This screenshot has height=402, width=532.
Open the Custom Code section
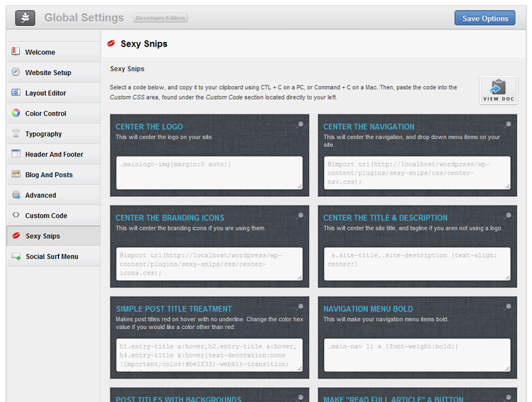point(54,215)
